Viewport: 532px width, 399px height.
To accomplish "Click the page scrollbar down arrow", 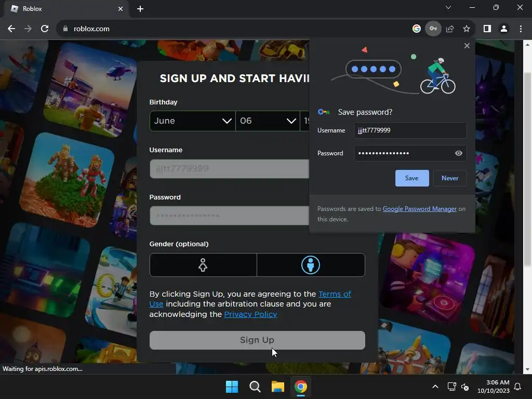I will (x=527, y=369).
